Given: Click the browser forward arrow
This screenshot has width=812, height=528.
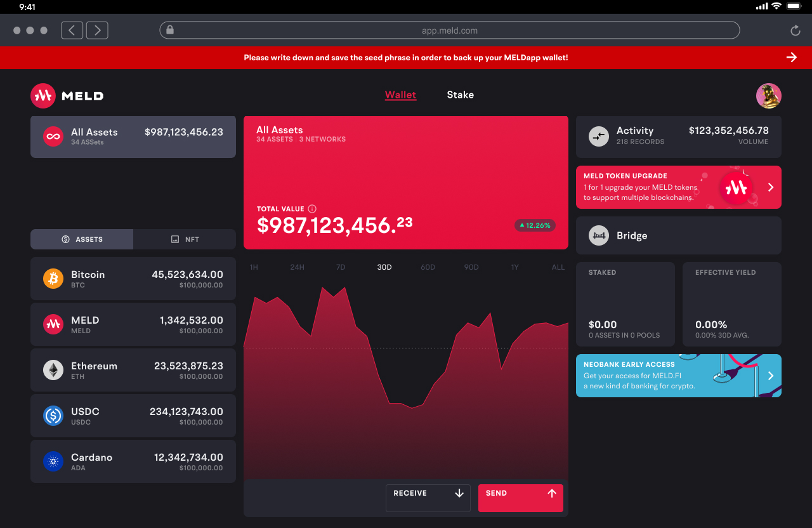Looking at the screenshot, I should 97,30.
